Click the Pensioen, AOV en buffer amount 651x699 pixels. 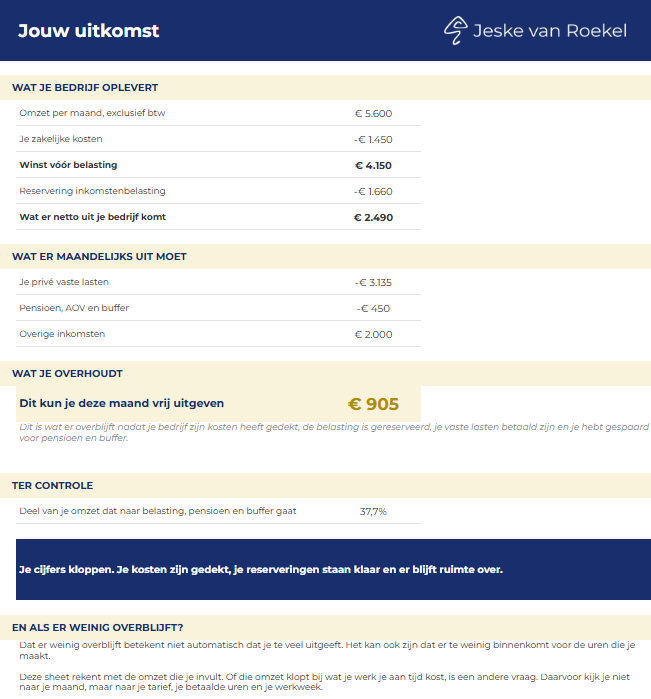373,308
